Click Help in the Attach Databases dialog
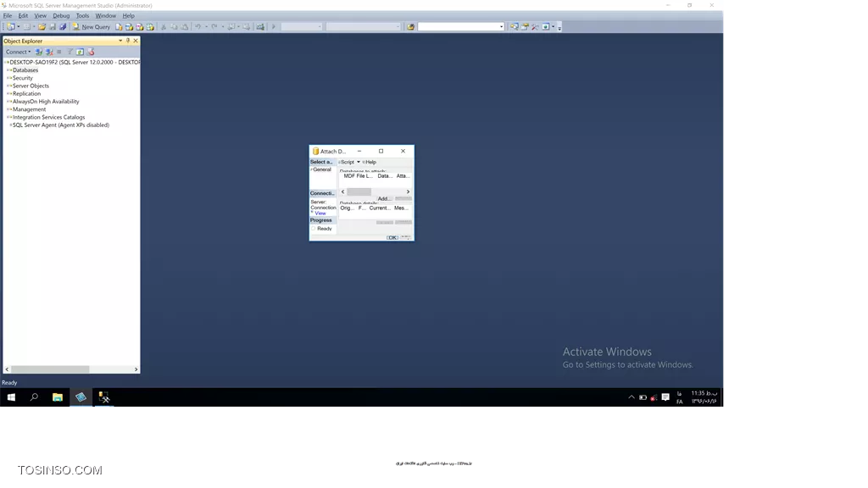 [370, 162]
